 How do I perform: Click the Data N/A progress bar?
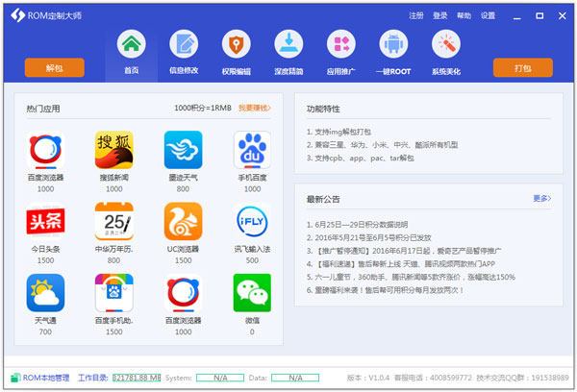tap(295, 378)
